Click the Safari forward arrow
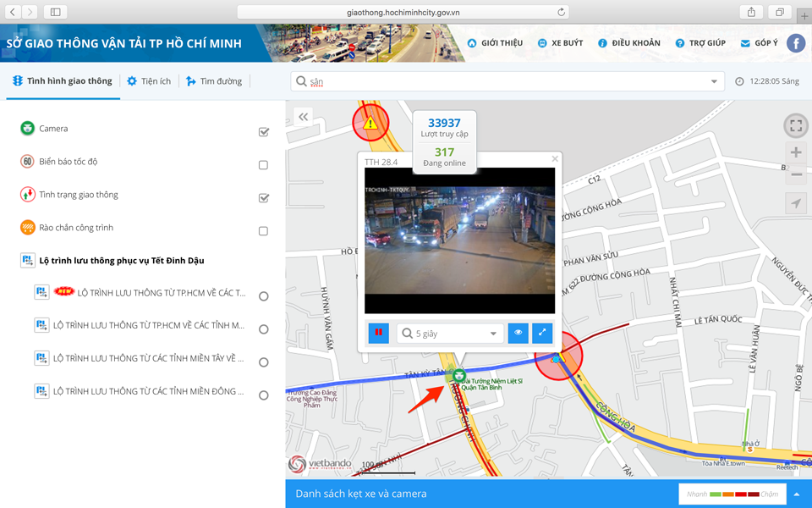 [30, 12]
